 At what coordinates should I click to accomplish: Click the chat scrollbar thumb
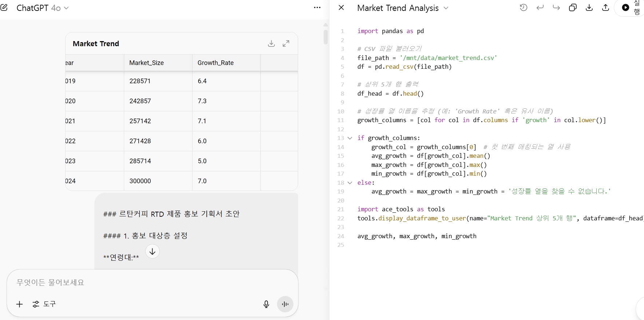(x=325, y=37)
